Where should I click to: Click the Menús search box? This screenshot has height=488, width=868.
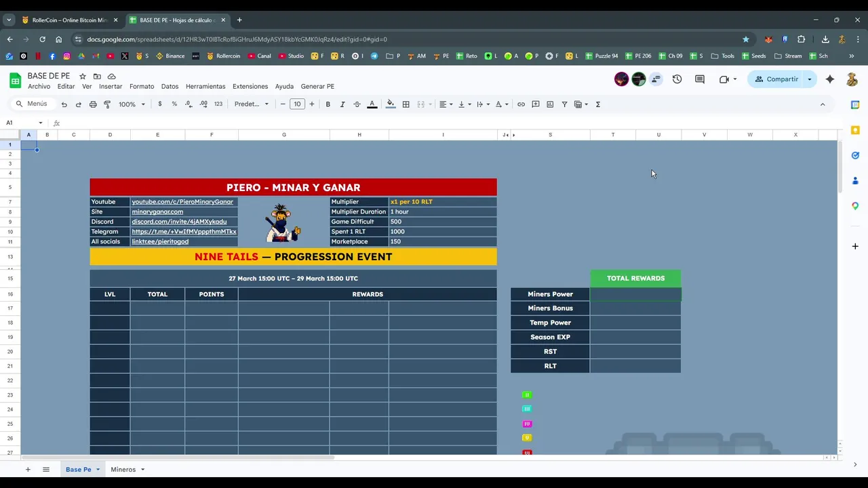(x=33, y=104)
